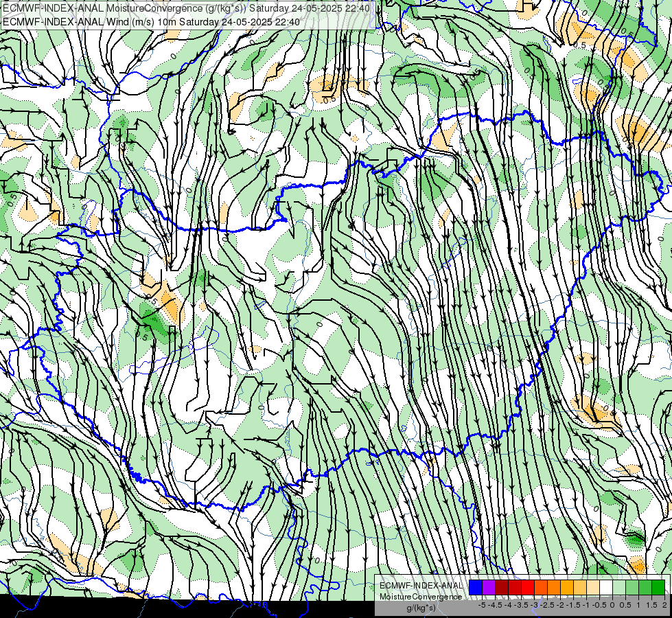The height and width of the screenshot is (618, 672).
Task: Click the legend units g/(kg*s)
Action: click(421, 608)
